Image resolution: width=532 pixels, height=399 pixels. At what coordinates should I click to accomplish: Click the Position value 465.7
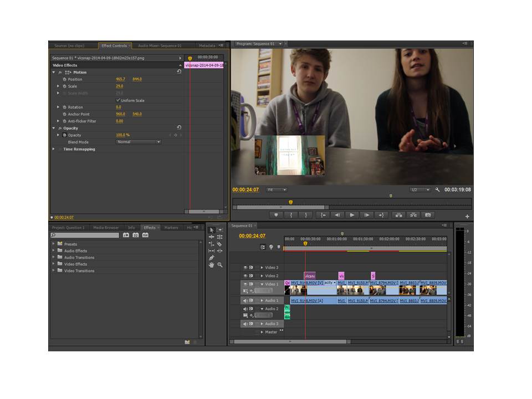(x=120, y=79)
